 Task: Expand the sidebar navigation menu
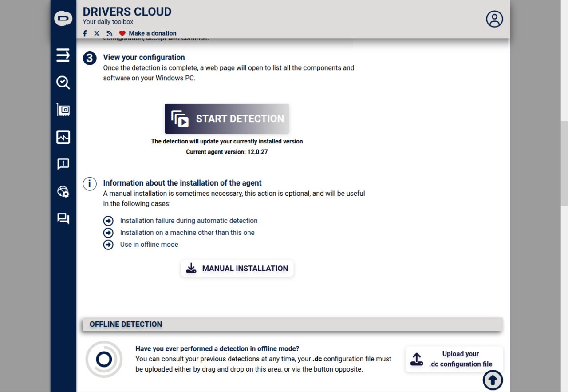[x=63, y=55]
